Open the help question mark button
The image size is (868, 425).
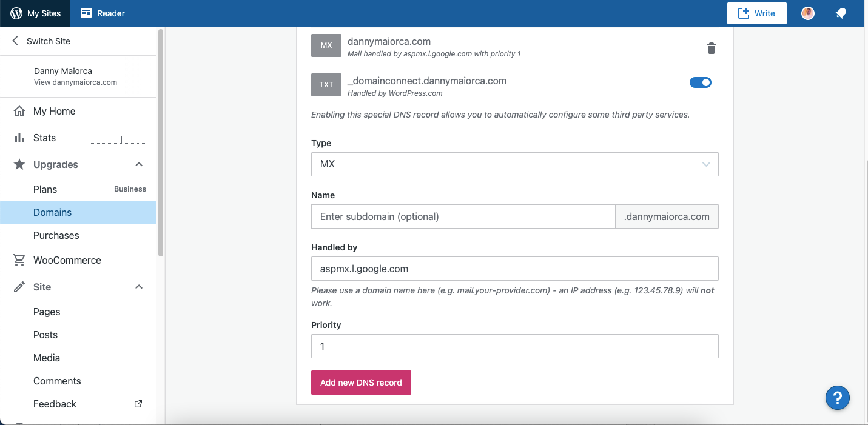pos(838,398)
